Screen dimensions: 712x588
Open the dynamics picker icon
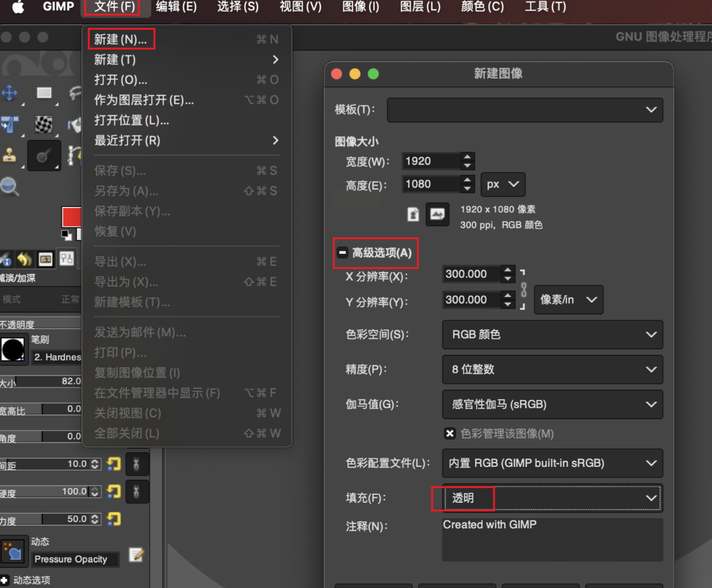coord(13,551)
